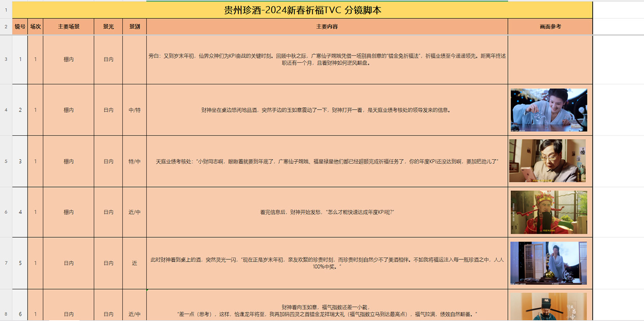Click the 景别 cell reading 特/中
Screen dimensions: 644x321
134,161
